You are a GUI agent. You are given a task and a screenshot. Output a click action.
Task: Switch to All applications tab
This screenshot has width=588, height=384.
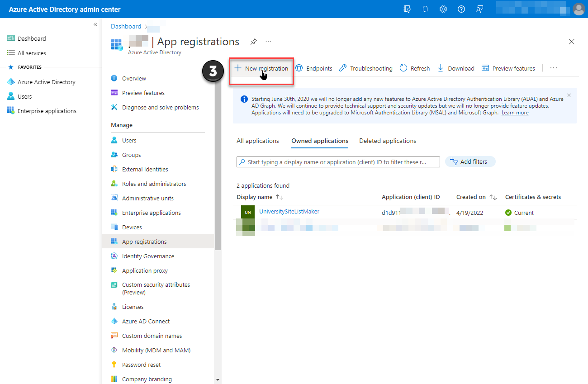click(258, 141)
